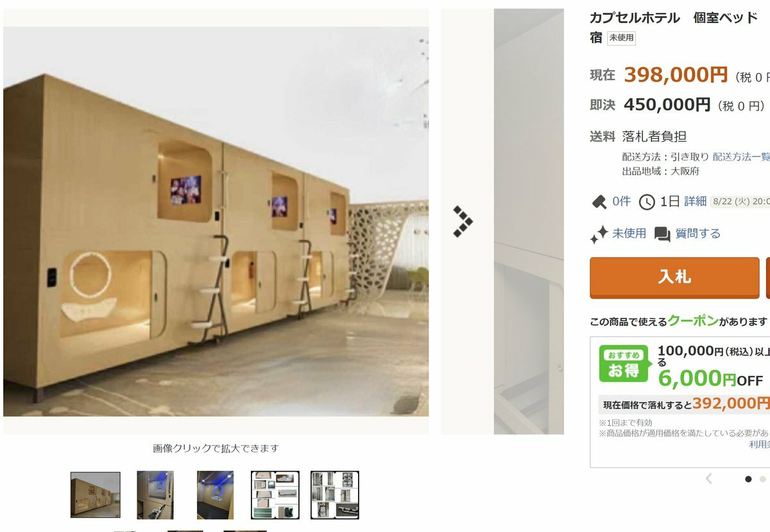Place a bid with the 入札 button

point(674,277)
